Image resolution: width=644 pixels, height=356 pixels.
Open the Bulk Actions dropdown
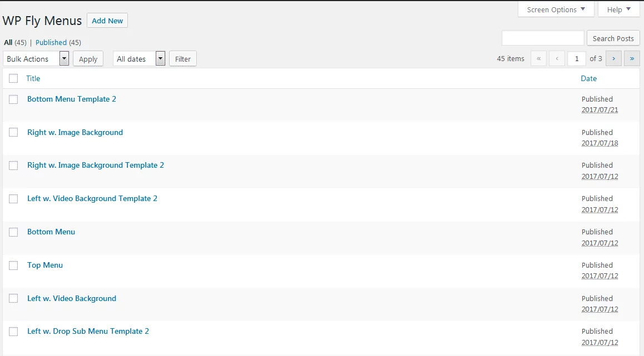click(36, 58)
